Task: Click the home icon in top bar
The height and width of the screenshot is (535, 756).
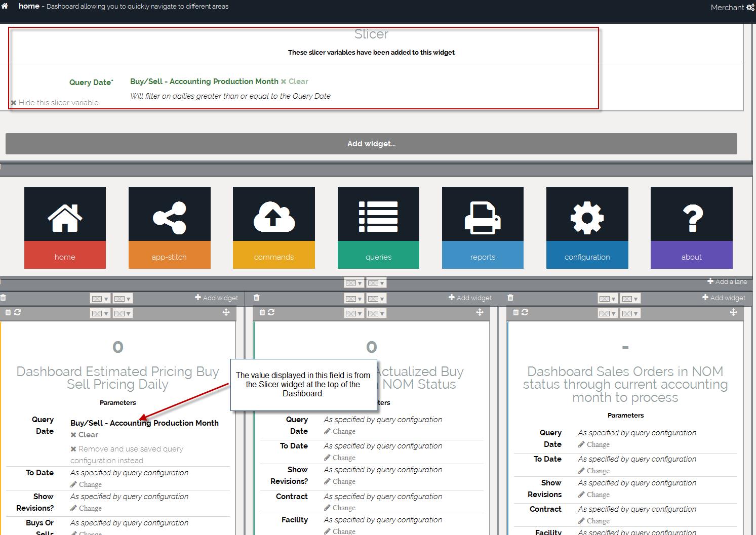Action: coord(5,6)
